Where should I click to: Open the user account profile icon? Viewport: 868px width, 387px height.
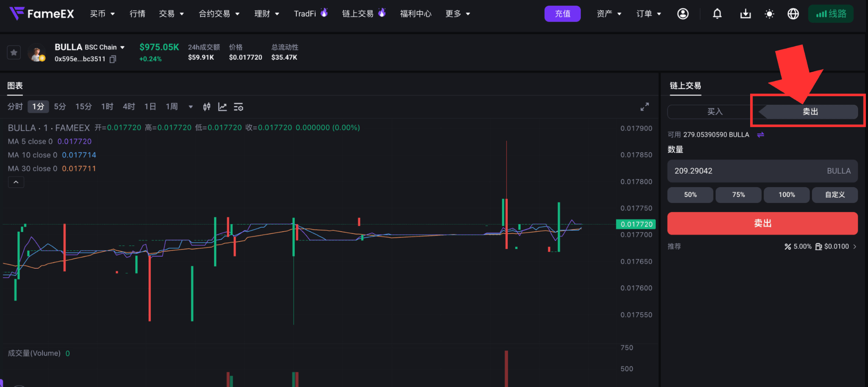(x=683, y=14)
